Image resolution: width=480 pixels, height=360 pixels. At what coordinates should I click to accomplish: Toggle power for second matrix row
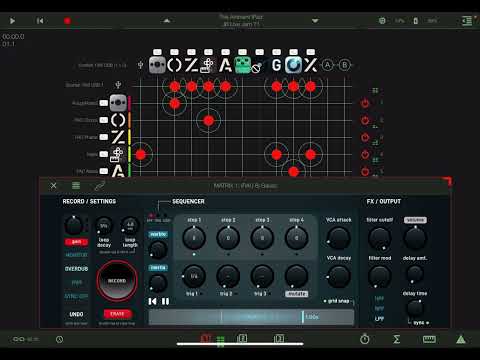(x=365, y=120)
